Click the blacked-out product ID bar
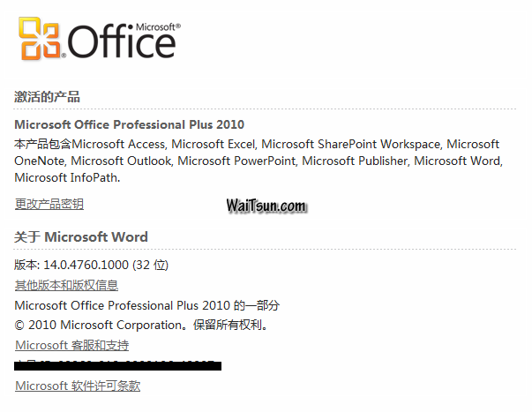This screenshot has width=532, height=412. pos(118,364)
